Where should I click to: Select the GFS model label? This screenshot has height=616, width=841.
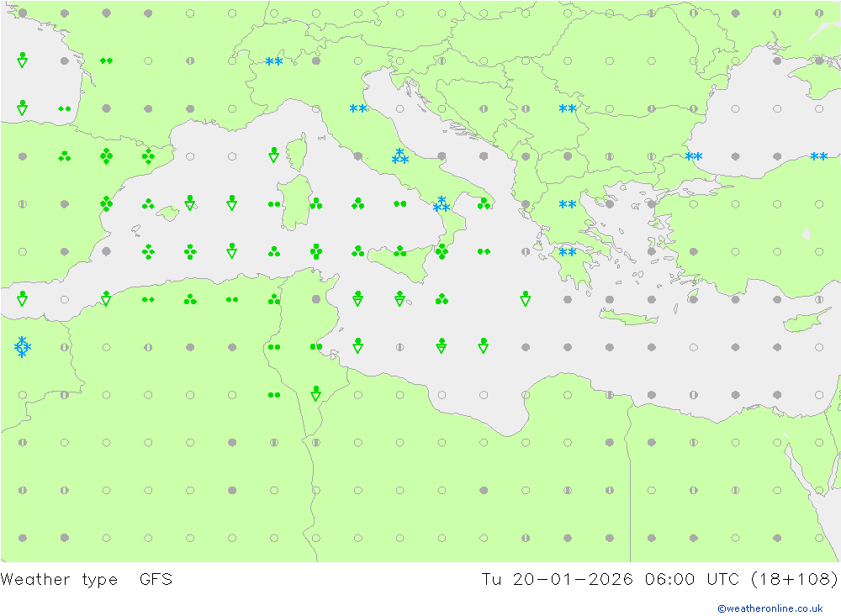[x=156, y=579]
